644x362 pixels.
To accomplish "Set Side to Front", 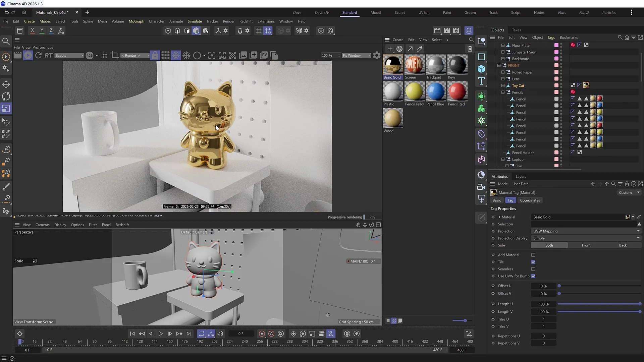I will pos(586,245).
